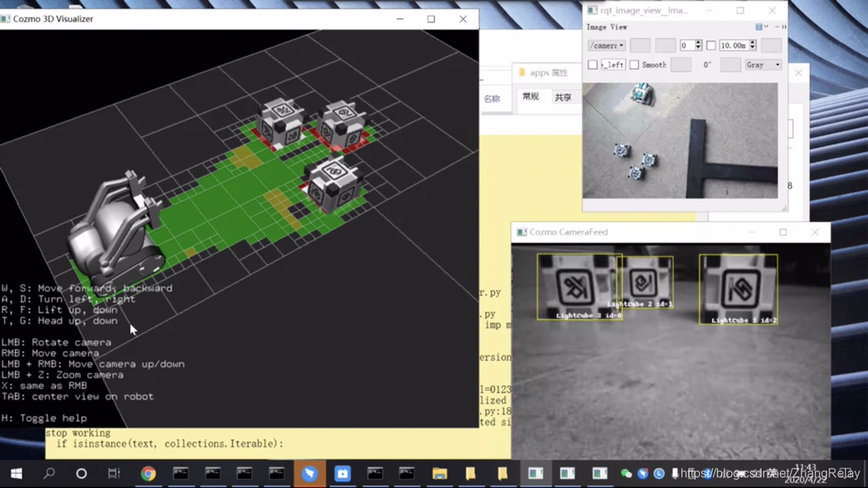This screenshot has height=488, width=868.
Task: Launch Google Chrome from the taskbar
Action: point(148,473)
